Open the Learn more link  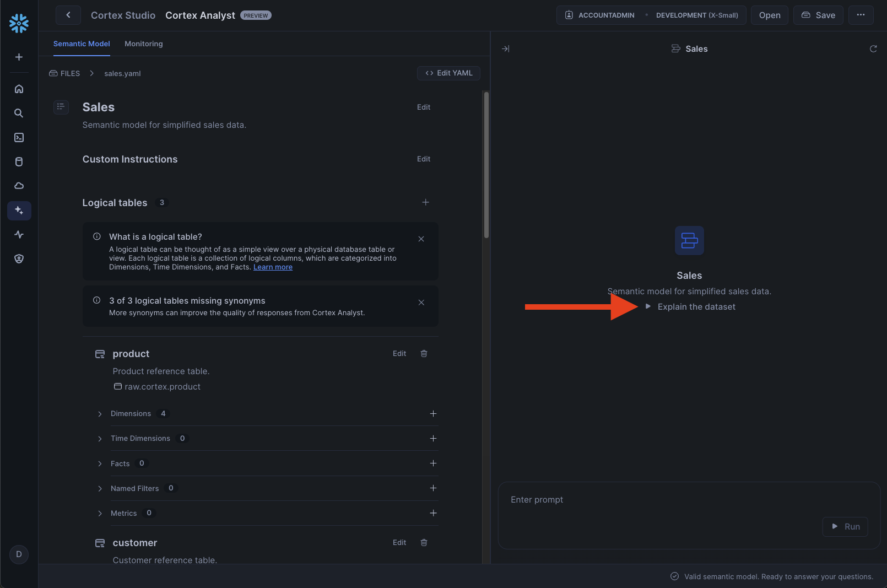273,267
